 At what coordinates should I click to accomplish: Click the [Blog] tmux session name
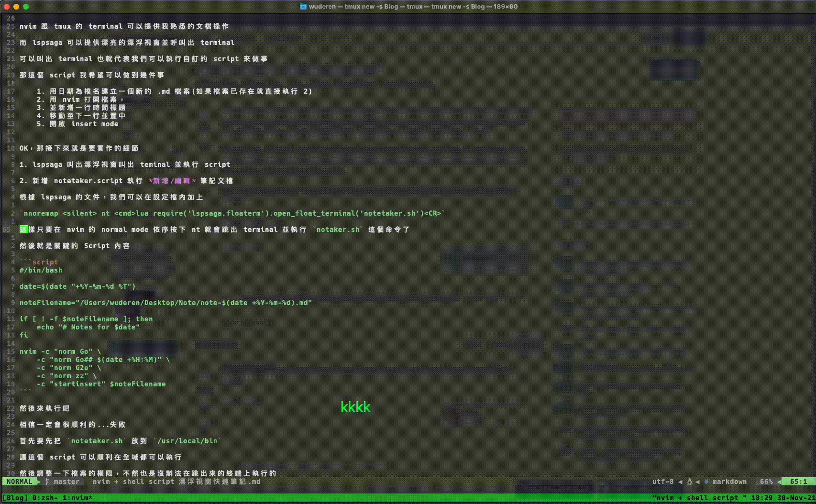coord(15,498)
